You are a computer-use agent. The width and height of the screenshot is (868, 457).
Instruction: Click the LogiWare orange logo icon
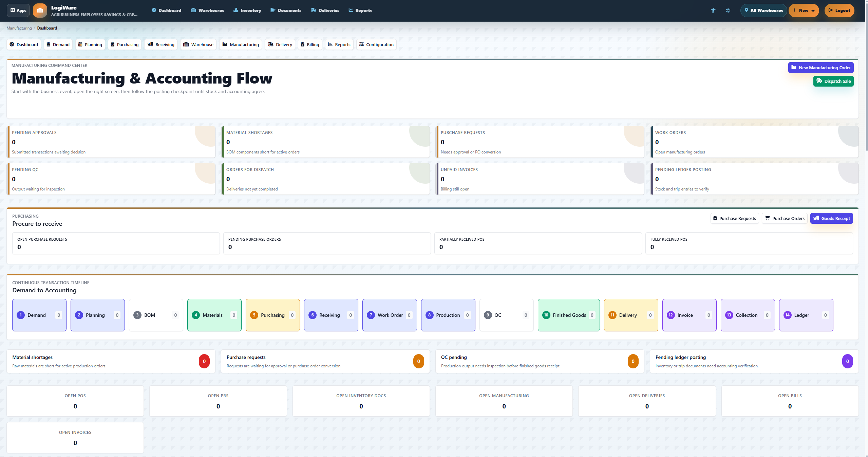coord(40,11)
